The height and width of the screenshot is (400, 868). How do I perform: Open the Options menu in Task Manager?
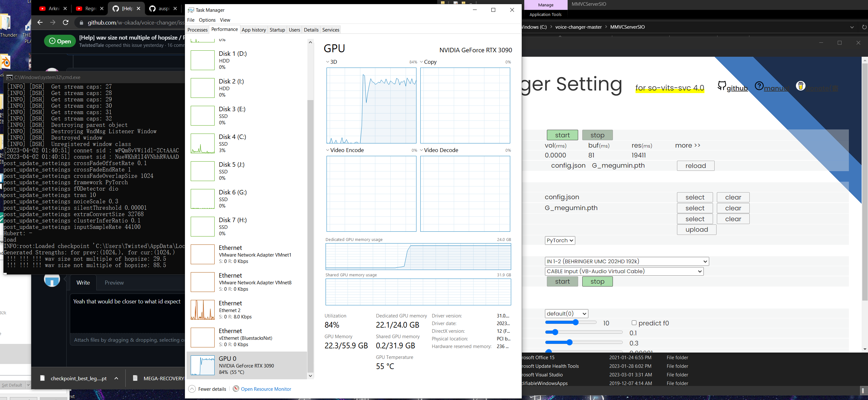point(207,20)
